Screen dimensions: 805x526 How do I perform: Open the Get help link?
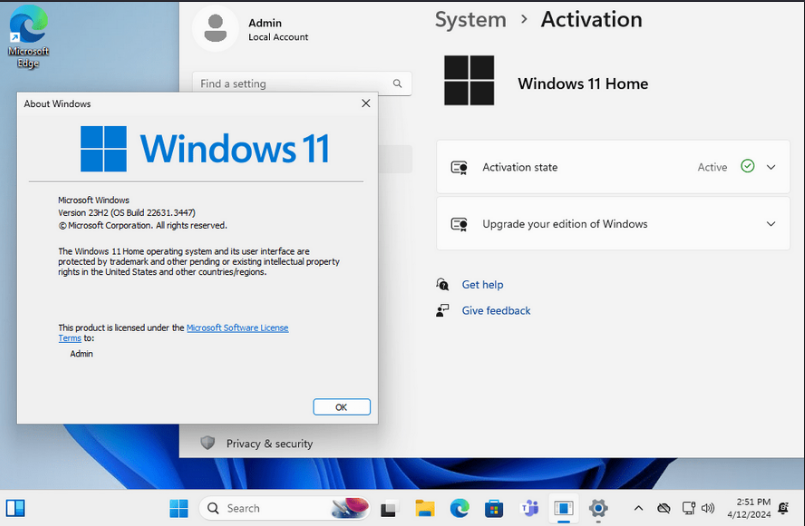click(x=482, y=285)
